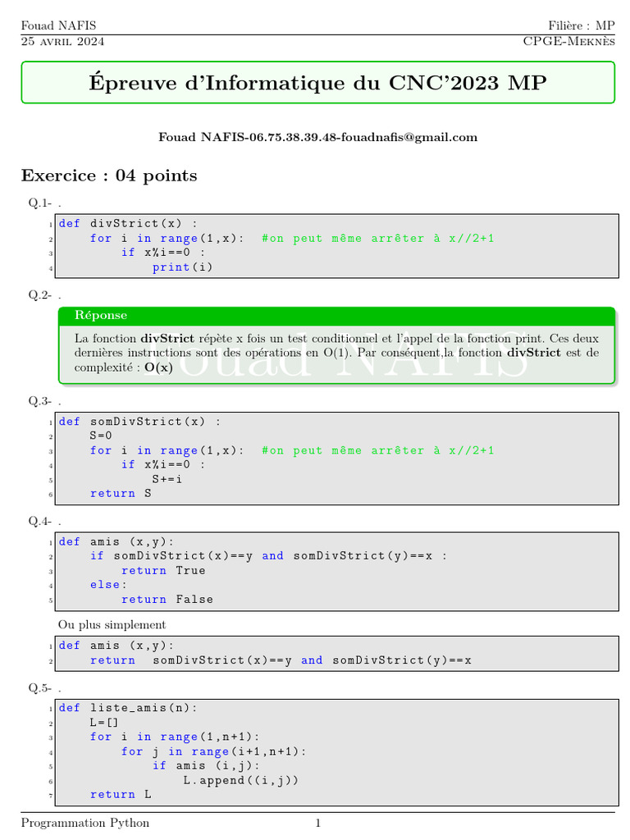Click the "L.append((i,j))" code line
630x840 pixels.
240,780
